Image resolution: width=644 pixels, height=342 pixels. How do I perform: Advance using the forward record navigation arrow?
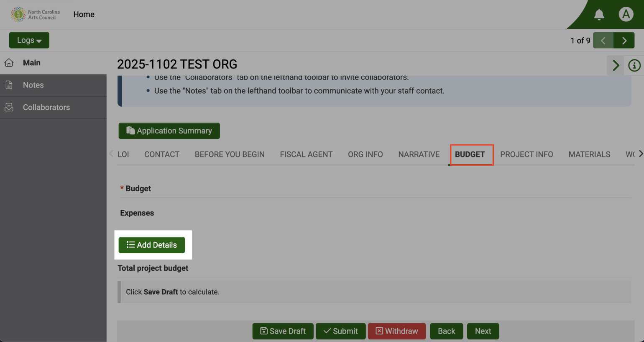pyautogui.click(x=624, y=40)
